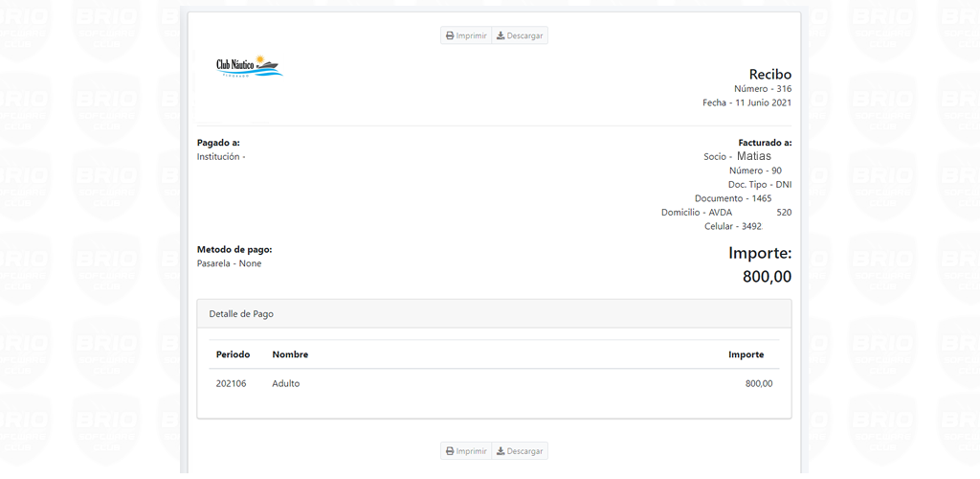Select the Domicilio - AVDA text
Image resolution: width=980 pixels, height=479 pixels.
697,212
